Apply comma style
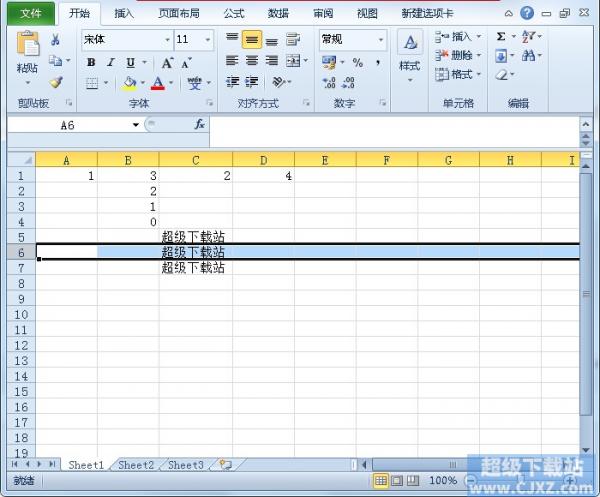This screenshot has width=600, height=497. (x=378, y=62)
